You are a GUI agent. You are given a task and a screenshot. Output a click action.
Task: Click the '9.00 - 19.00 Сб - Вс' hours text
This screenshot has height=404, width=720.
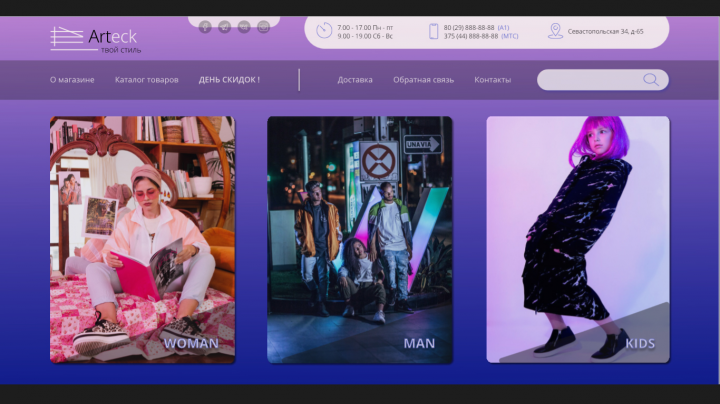[365, 36]
